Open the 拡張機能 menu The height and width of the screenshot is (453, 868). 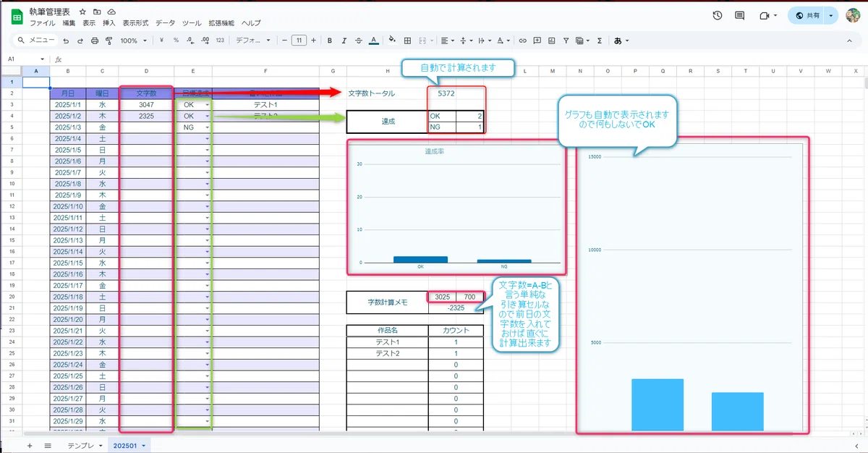click(x=221, y=23)
